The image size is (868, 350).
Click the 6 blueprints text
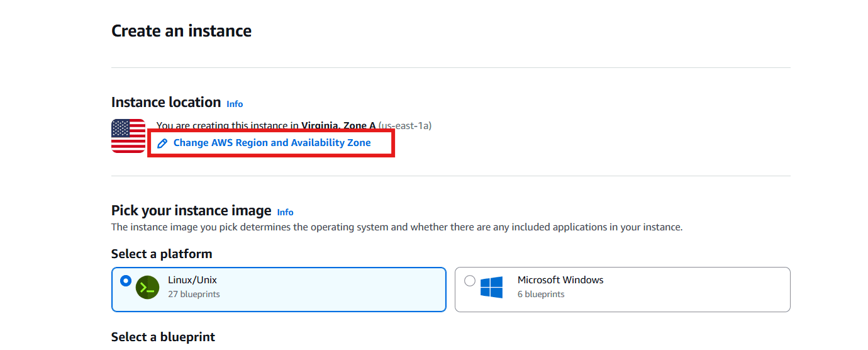[x=541, y=294]
